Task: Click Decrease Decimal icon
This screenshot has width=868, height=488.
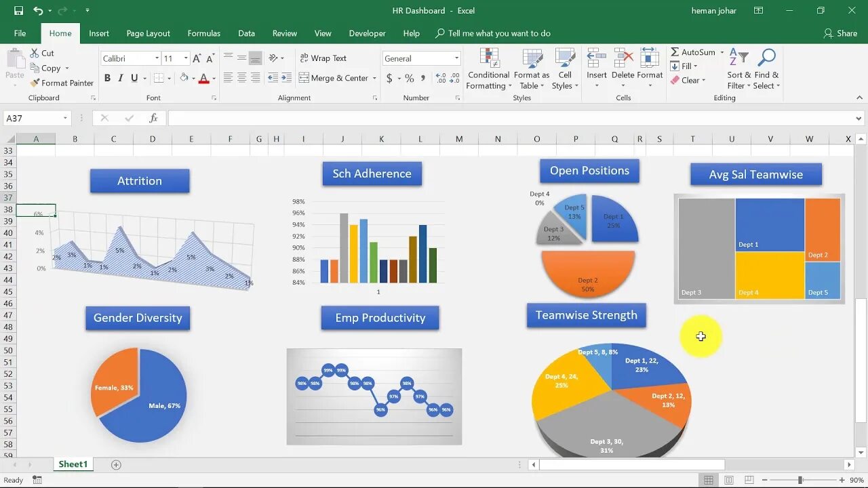Action: pos(456,78)
